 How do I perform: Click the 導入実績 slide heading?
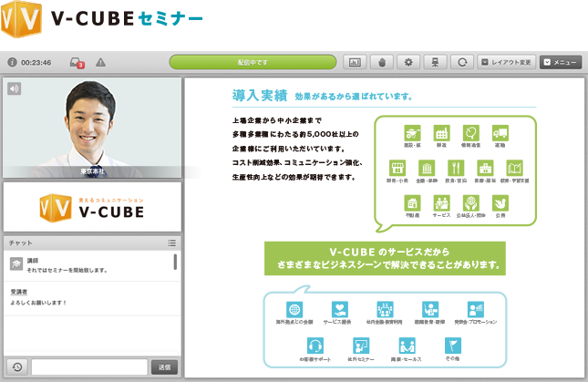click(260, 96)
